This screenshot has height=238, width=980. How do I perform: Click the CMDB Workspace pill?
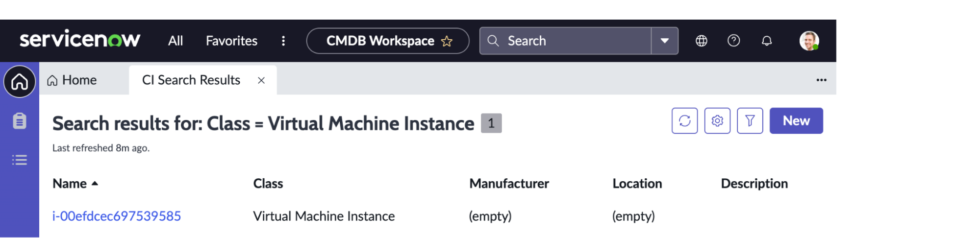click(388, 41)
